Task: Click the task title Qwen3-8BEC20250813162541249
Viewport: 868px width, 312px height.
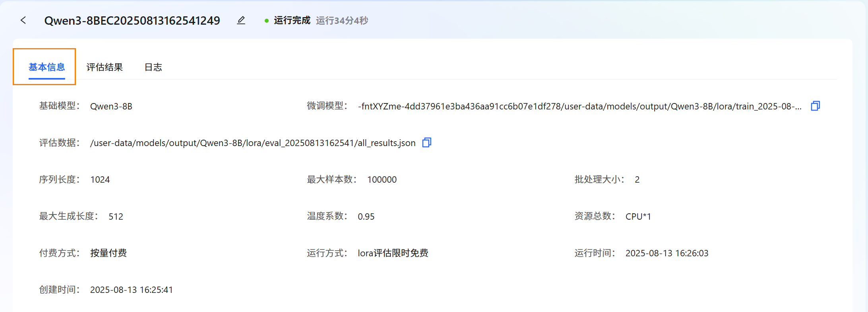Action: 132,21
